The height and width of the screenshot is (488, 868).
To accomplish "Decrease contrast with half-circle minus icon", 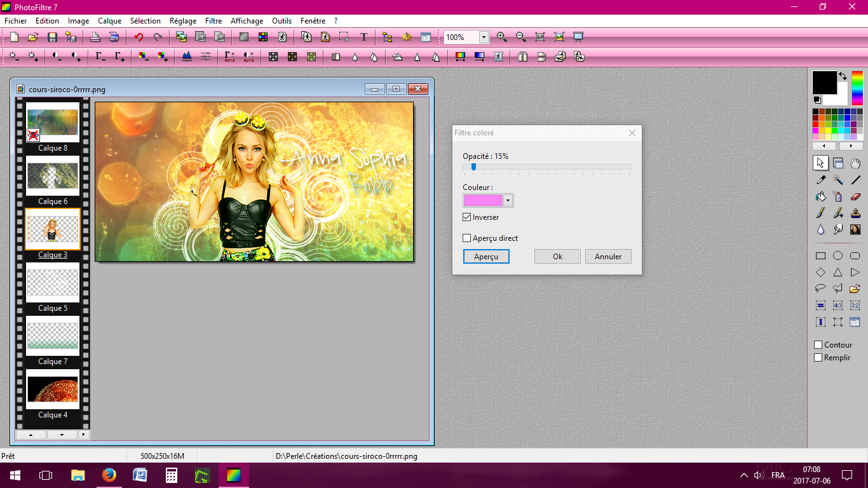I will point(57,57).
